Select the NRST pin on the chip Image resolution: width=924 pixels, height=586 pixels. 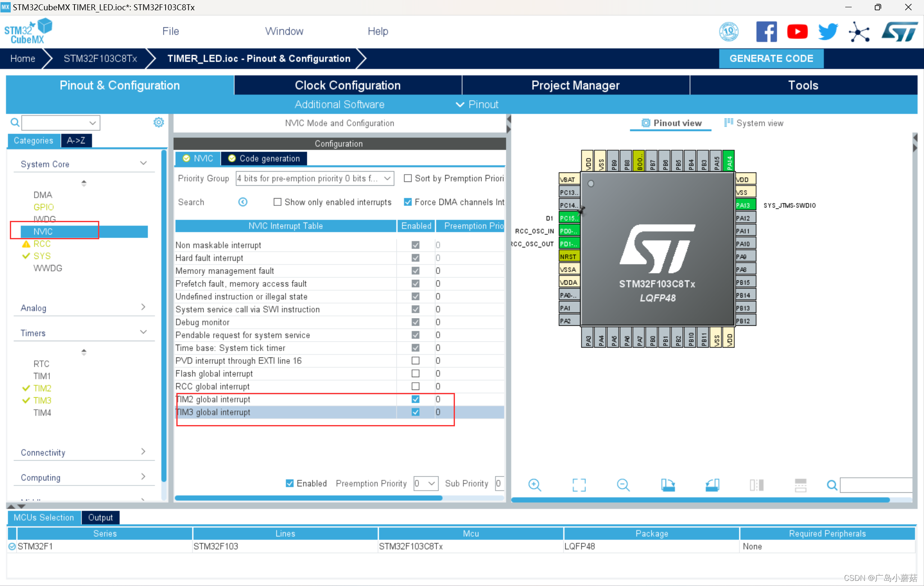pos(569,256)
